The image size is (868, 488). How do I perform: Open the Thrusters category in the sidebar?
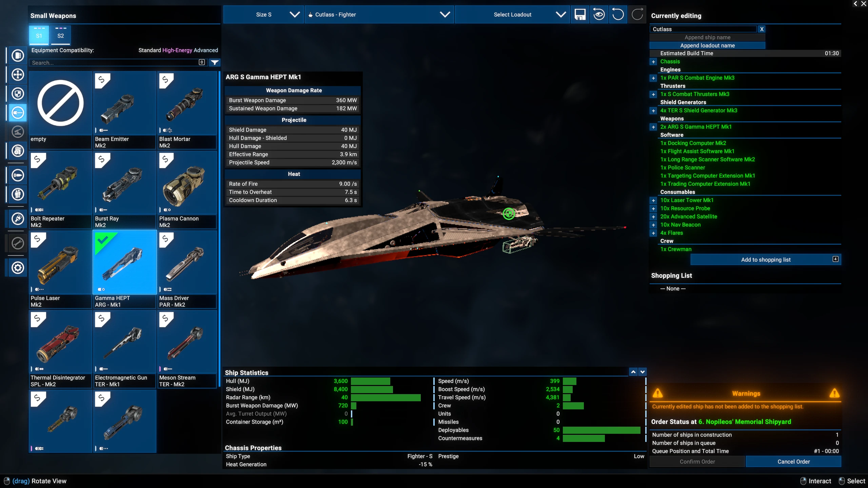tap(18, 74)
